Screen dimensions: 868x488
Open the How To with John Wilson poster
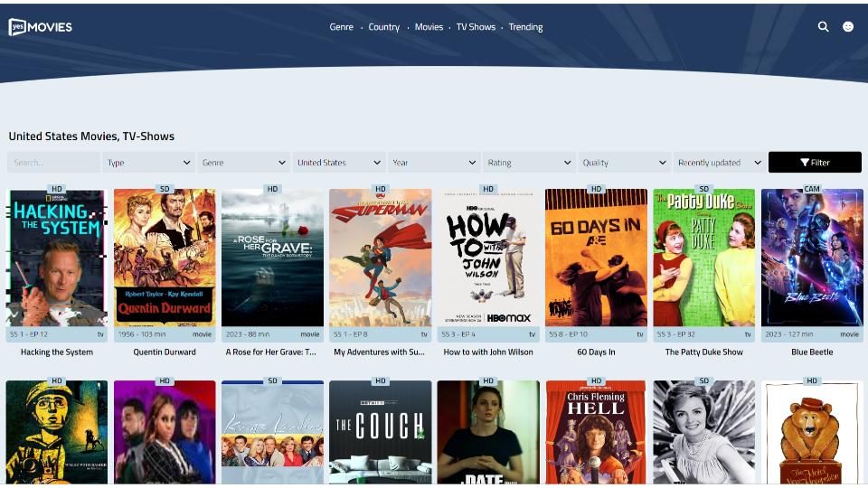pyautogui.click(x=488, y=258)
